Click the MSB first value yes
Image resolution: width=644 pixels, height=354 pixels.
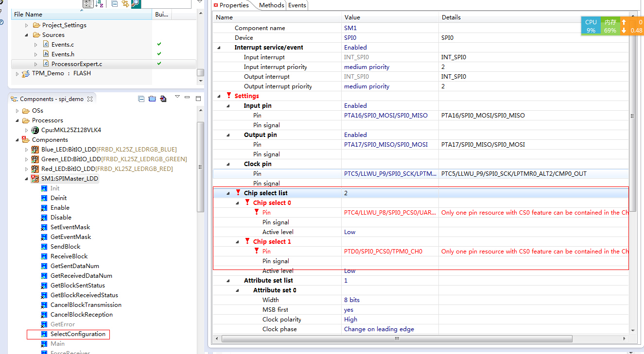[x=348, y=310]
